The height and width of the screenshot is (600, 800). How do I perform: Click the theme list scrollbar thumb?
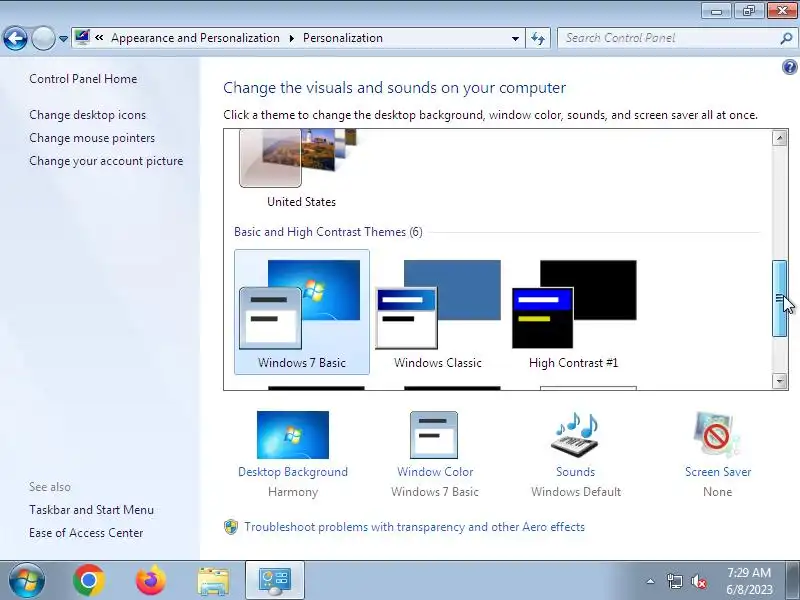(x=779, y=298)
